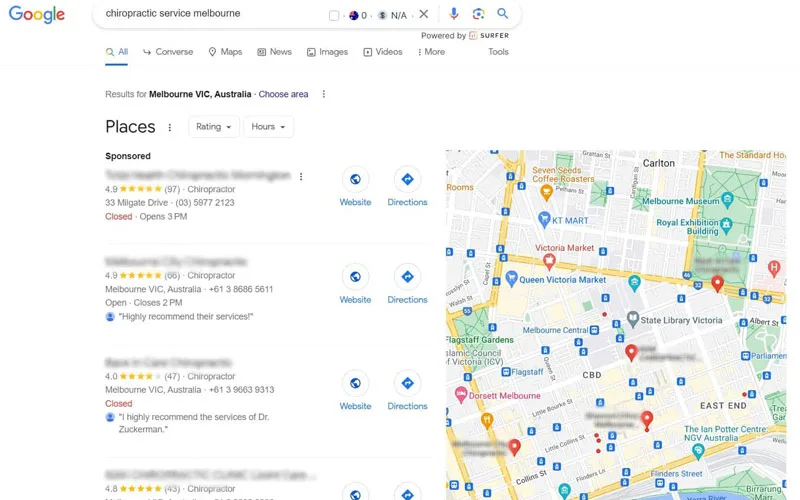800x500 pixels.
Task: Click phone number +61 3 8686 5611
Action: pyautogui.click(x=241, y=289)
